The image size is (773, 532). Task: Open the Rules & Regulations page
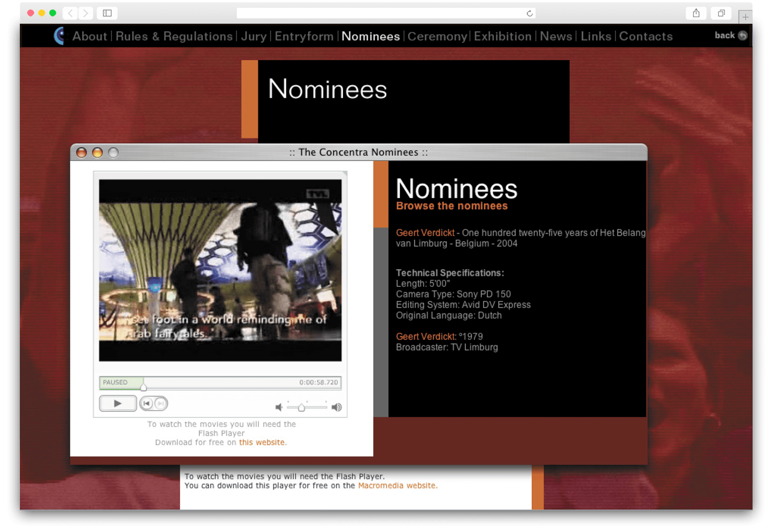pyautogui.click(x=174, y=36)
